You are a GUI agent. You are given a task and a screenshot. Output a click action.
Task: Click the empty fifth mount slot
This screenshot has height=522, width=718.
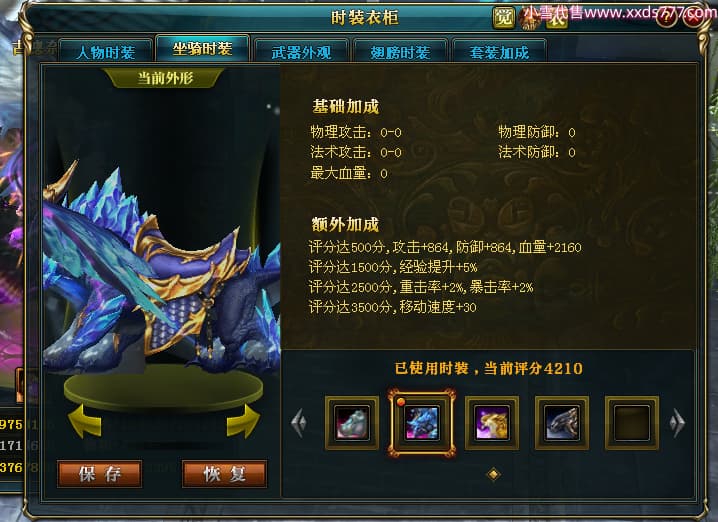click(632, 423)
